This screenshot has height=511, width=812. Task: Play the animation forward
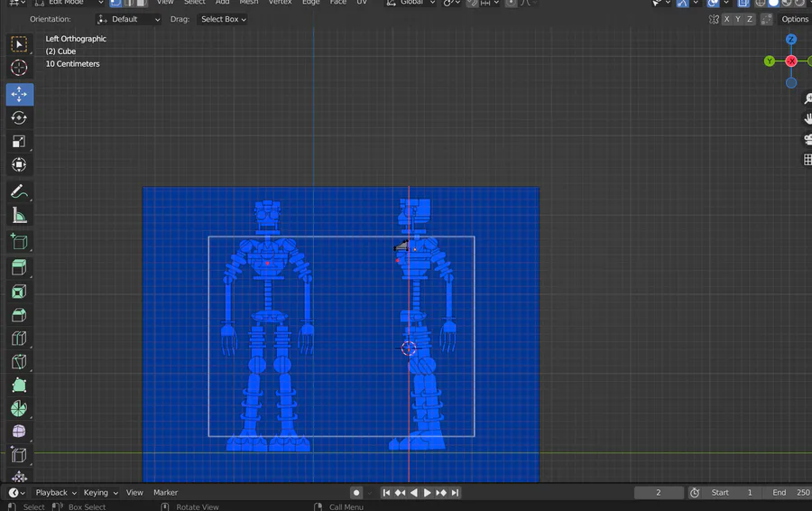[428, 493]
